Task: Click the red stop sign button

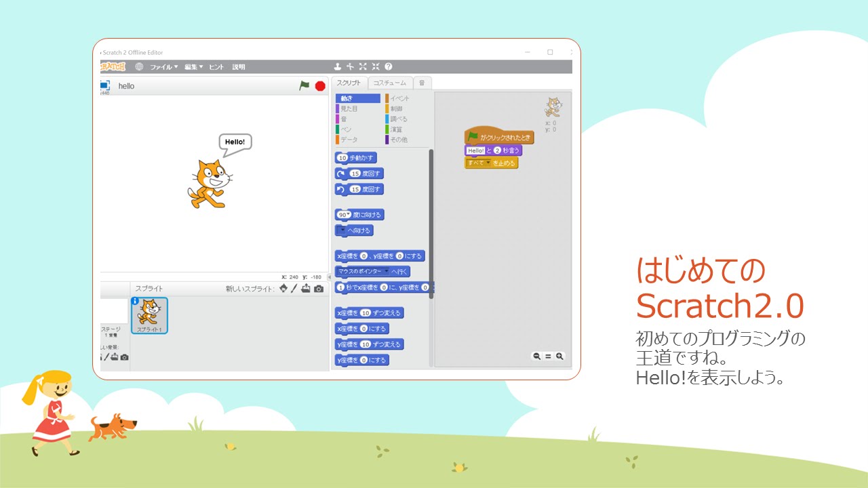Action: coord(320,86)
